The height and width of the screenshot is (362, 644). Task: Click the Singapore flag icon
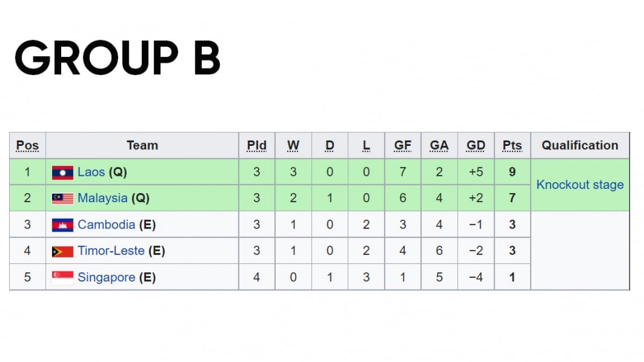pyautogui.click(x=62, y=278)
